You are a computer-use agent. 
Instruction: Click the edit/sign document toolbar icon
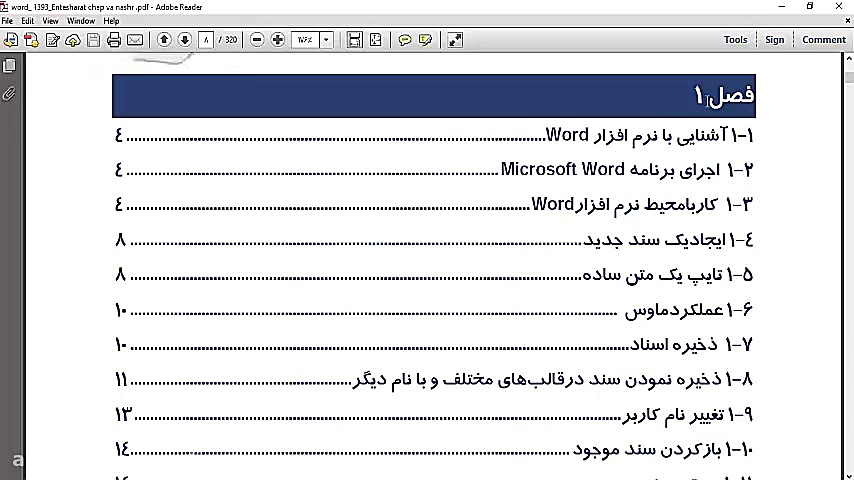(x=52, y=40)
